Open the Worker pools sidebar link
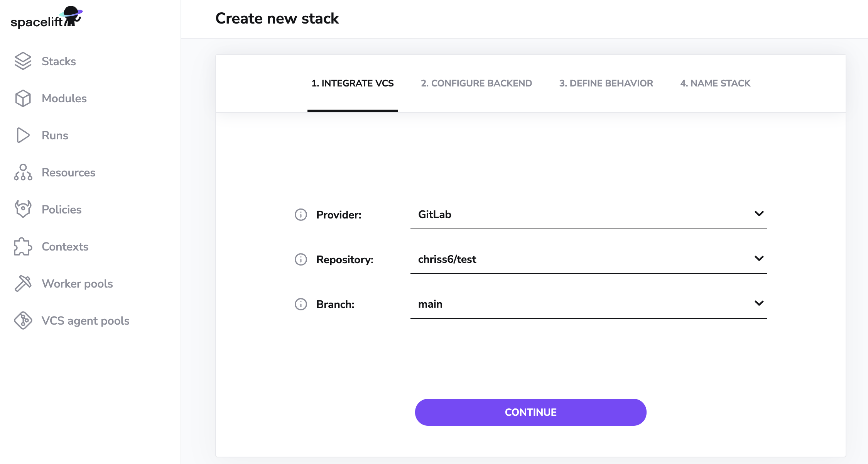This screenshot has width=868, height=464. point(77,284)
